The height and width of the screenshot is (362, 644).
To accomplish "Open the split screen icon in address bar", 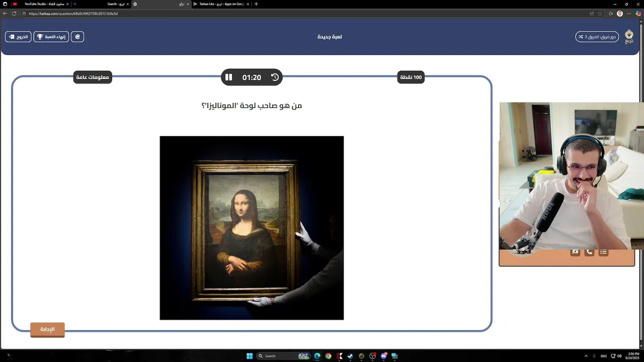I will pos(592,14).
